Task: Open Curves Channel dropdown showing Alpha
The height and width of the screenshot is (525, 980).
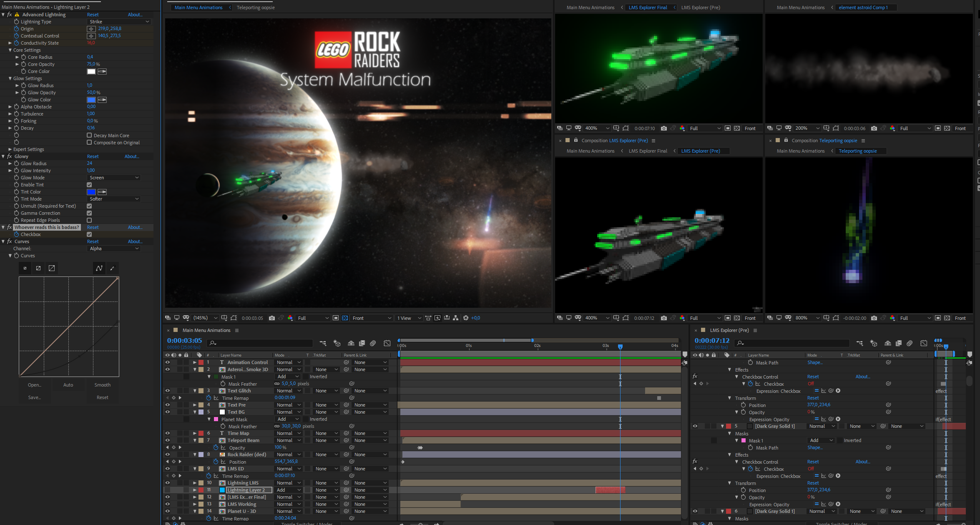Action: [x=114, y=249]
